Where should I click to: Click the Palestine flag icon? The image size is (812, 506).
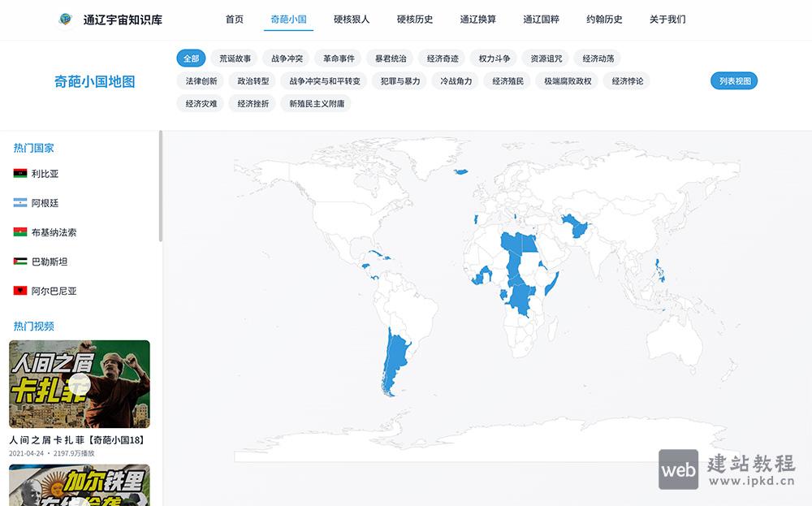click(x=20, y=262)
